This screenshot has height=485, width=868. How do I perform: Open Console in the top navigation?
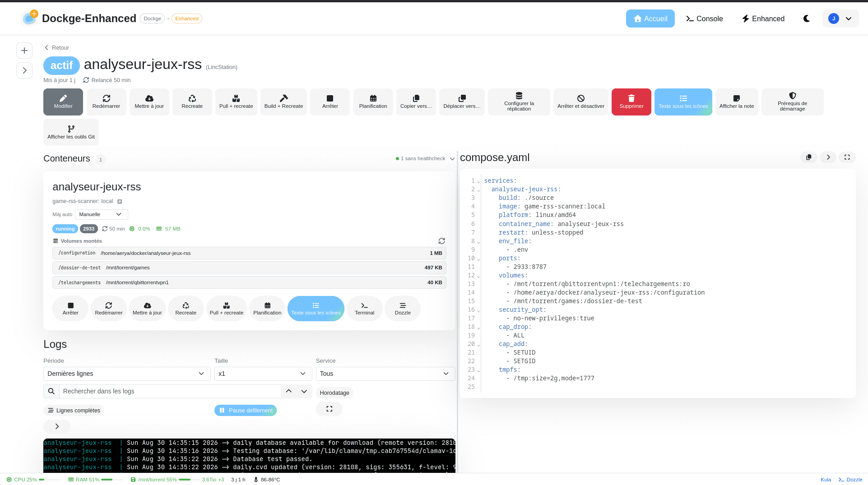pyautogui.click(x=705, y=18)
